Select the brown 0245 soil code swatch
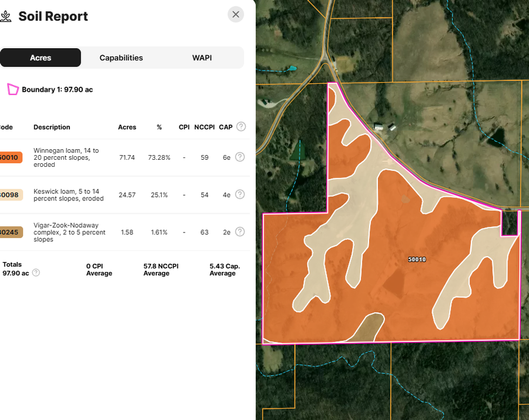Screen dimensions: 529x420 [11, 232]
